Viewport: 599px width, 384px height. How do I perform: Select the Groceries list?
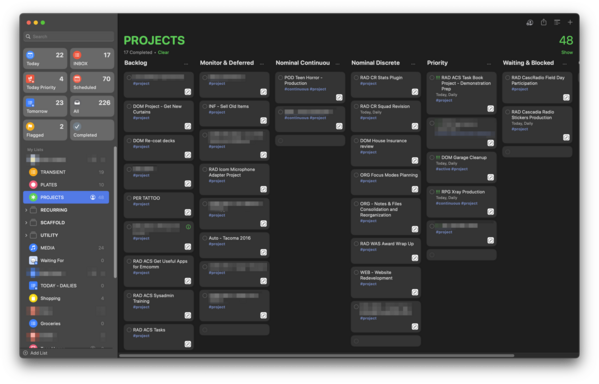click(66, 323)
